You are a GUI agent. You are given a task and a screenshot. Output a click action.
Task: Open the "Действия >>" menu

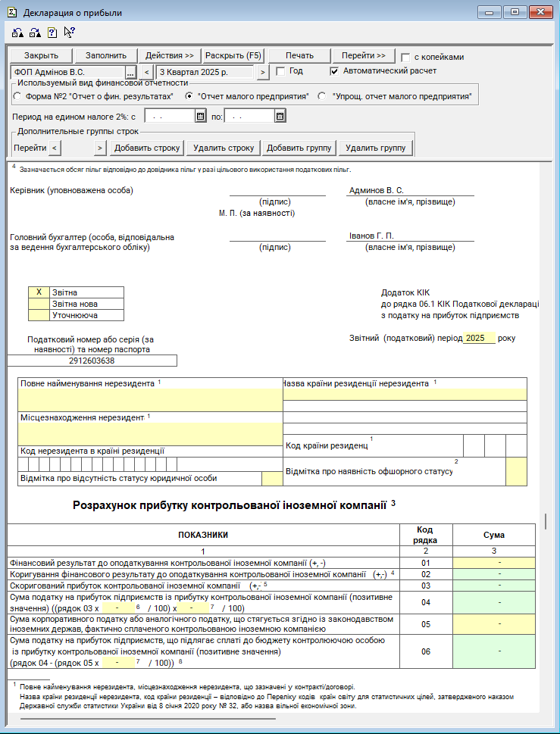pyautogui.click(x=170, y=55)
